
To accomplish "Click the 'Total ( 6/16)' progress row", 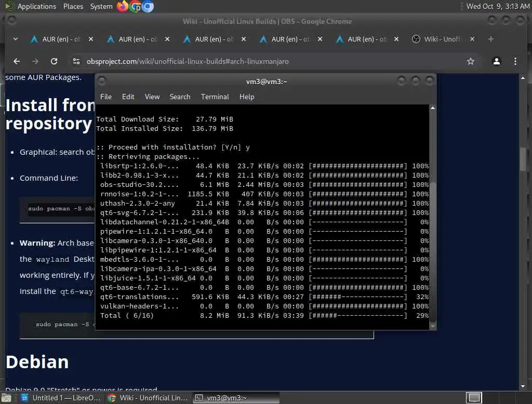I will click(x=264, y=316).
